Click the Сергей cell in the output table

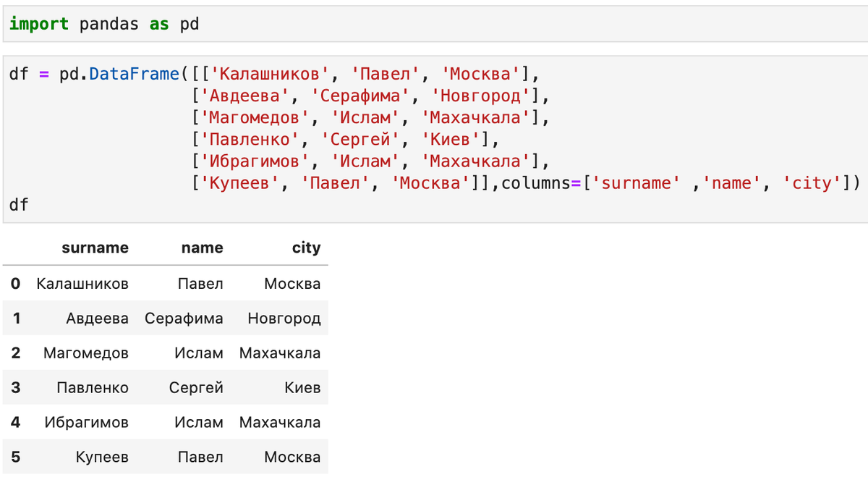tap(196, 388)
